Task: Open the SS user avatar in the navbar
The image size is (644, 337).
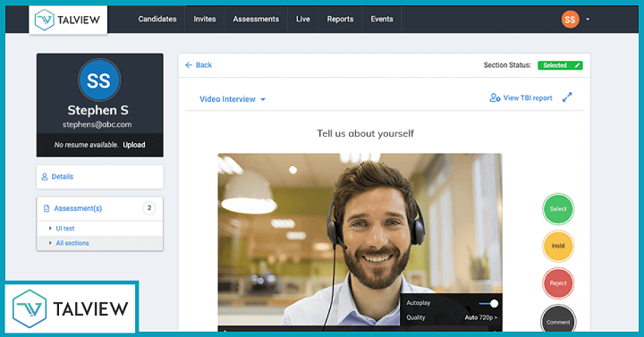Action: point(570,20)
